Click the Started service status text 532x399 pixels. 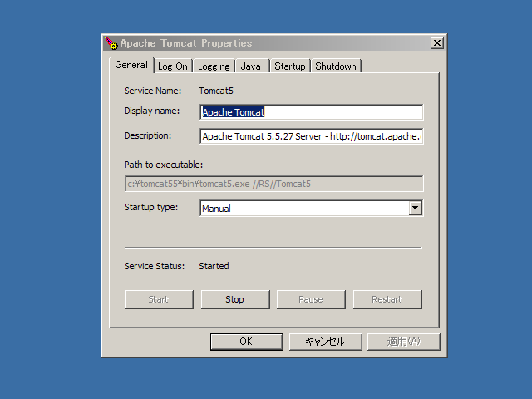tap(214, 266)
